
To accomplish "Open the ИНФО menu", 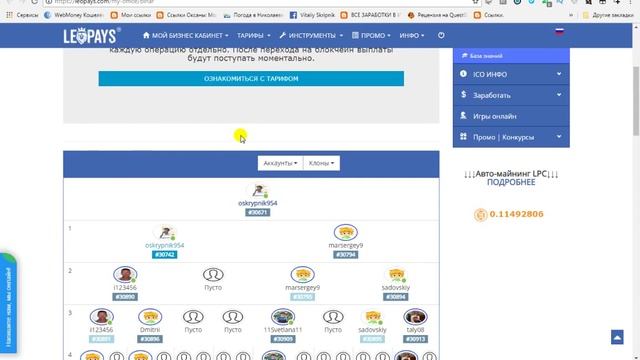I will [x=411, y=36].
